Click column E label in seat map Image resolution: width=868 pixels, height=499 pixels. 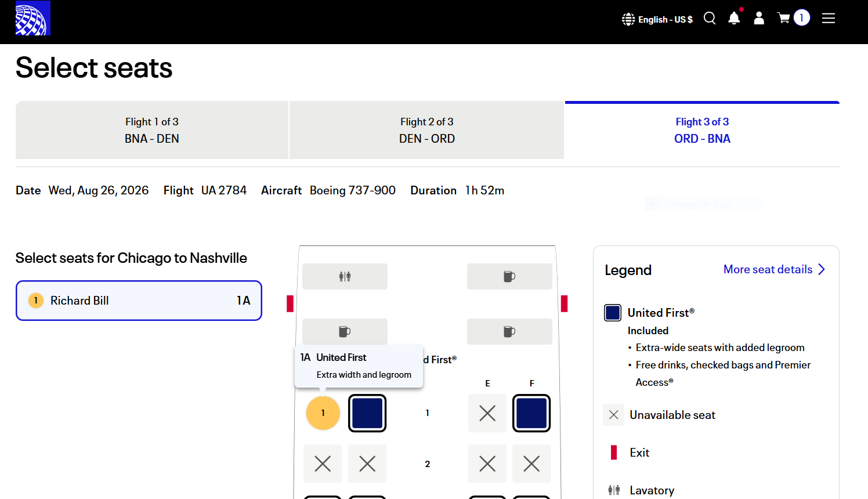coord(487,384)
